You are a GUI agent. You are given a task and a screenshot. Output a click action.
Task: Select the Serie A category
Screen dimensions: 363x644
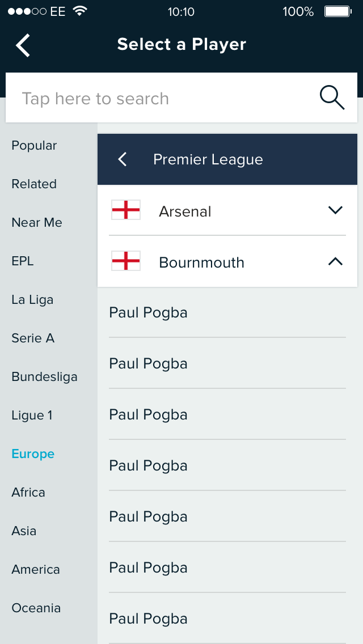pos(33,338)
